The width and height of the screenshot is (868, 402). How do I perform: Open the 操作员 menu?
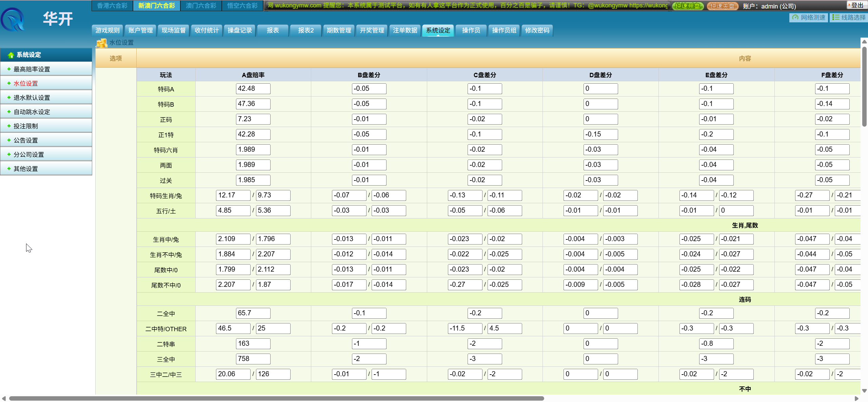click(x=471, y=30)
